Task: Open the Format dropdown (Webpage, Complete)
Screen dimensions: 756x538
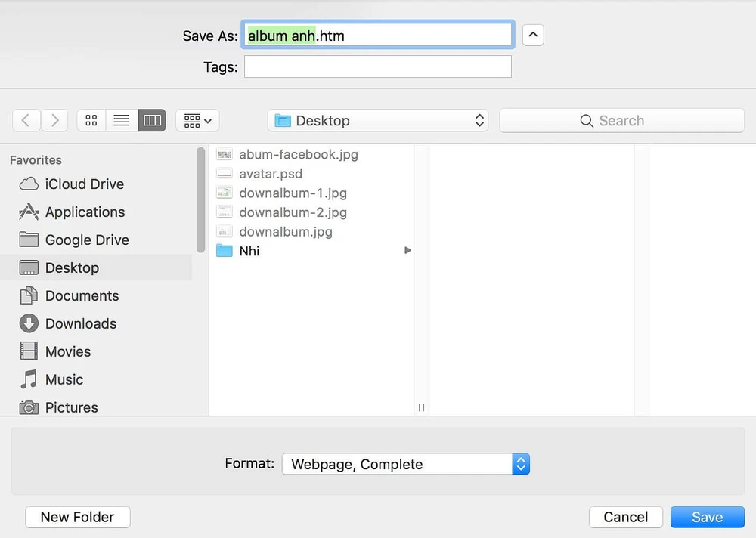Action: click(405, 464)
